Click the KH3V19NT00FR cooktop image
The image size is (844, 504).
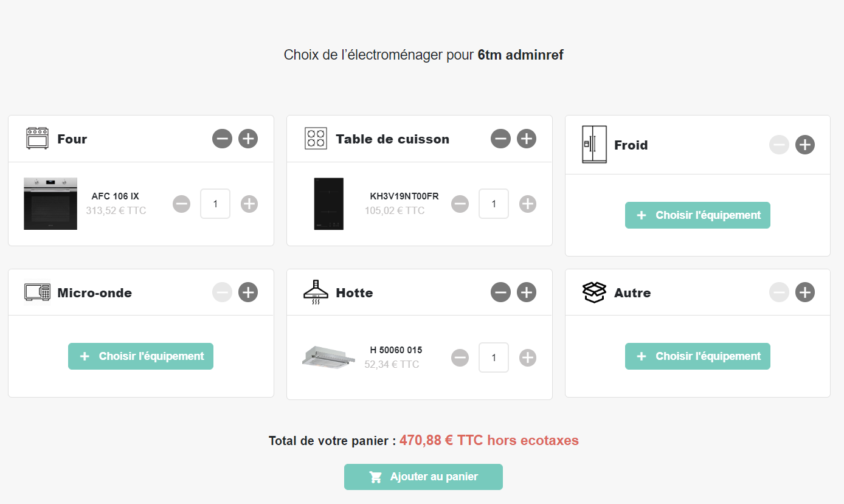(329, 204)
